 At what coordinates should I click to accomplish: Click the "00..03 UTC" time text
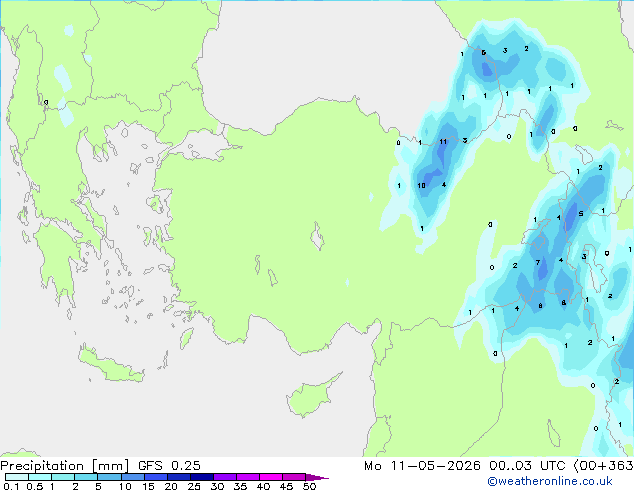click(x=527, y=466)
